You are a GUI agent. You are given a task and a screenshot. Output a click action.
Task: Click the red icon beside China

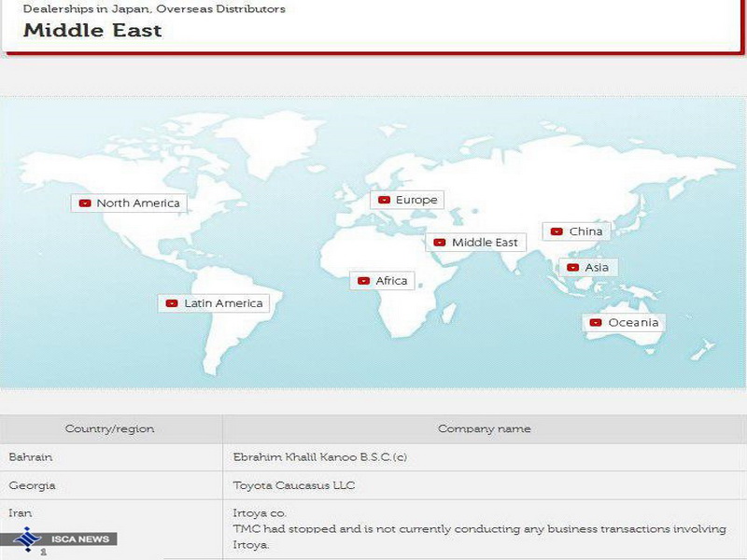tap(557, 231)
